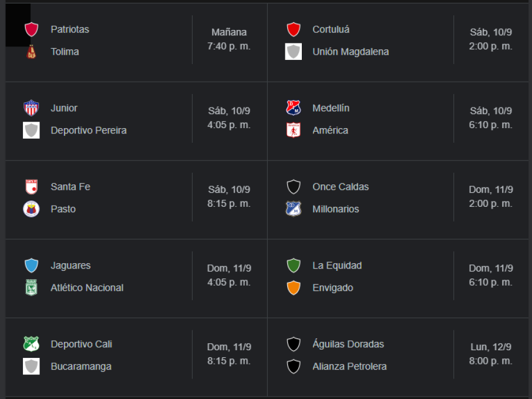Click the La Equidad green shield
The height and width of the screenshot is (399, 532).
click(293, 266)
